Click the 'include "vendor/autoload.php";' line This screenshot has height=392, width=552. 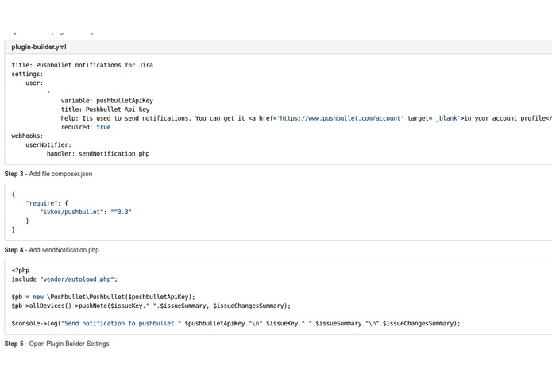[64, 279]
